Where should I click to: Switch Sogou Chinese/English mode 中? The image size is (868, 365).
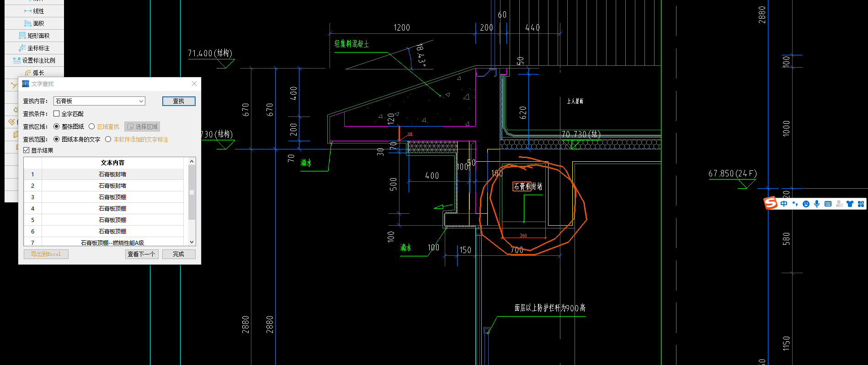(784, 204)
